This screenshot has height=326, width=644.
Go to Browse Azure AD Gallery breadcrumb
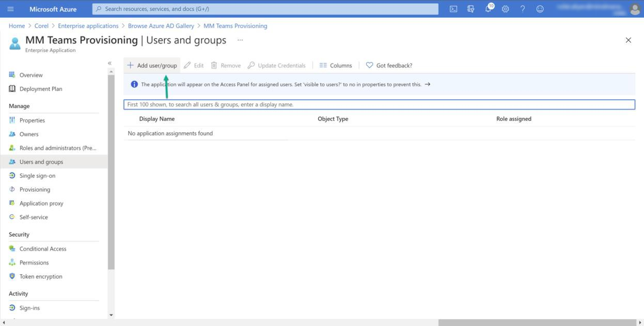coord(161,26)
